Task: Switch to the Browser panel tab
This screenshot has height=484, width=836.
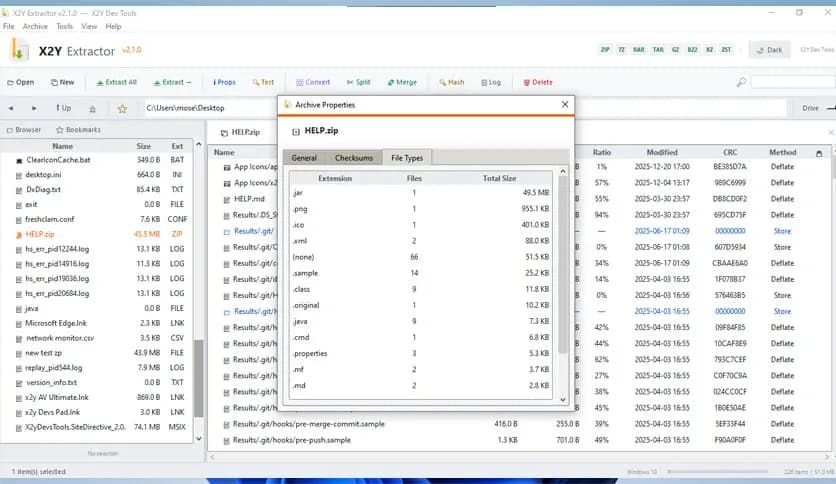Action: click(24, 130)
